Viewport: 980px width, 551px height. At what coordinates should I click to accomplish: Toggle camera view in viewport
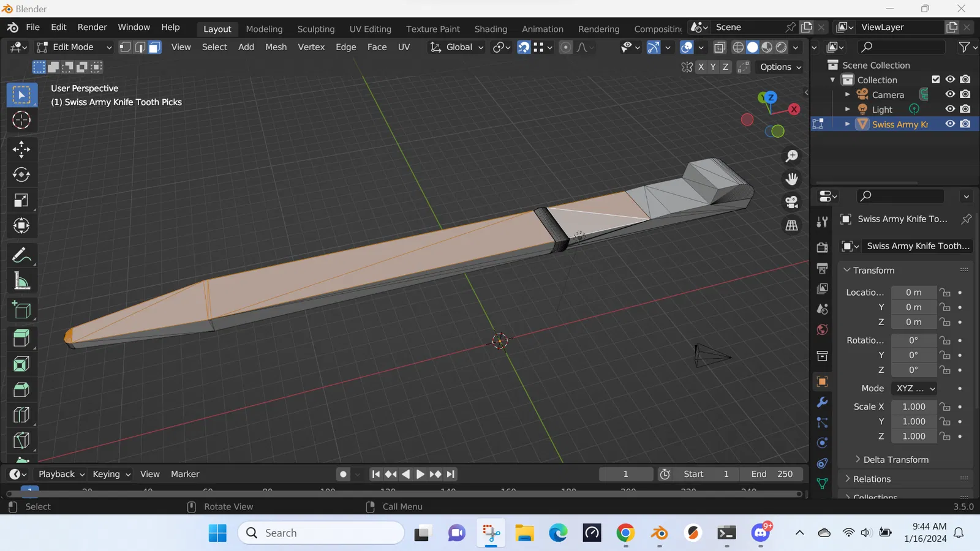[791, 203]
